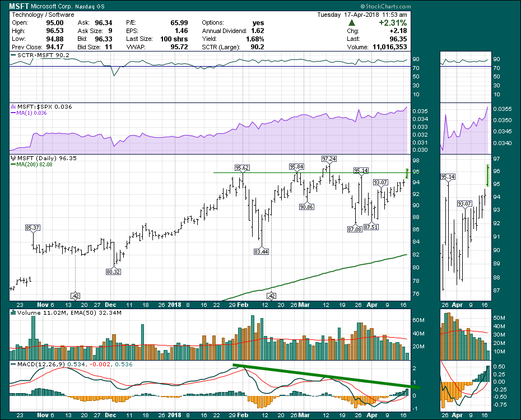Image resolution: width=521 pixels, height=420 pixels.
Task: Click the 95.62 high price label
Action: [x=242, y=167]
